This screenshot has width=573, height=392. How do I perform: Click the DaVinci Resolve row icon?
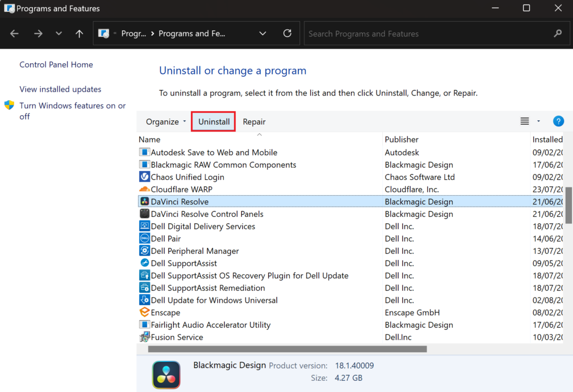coord(144,201)
